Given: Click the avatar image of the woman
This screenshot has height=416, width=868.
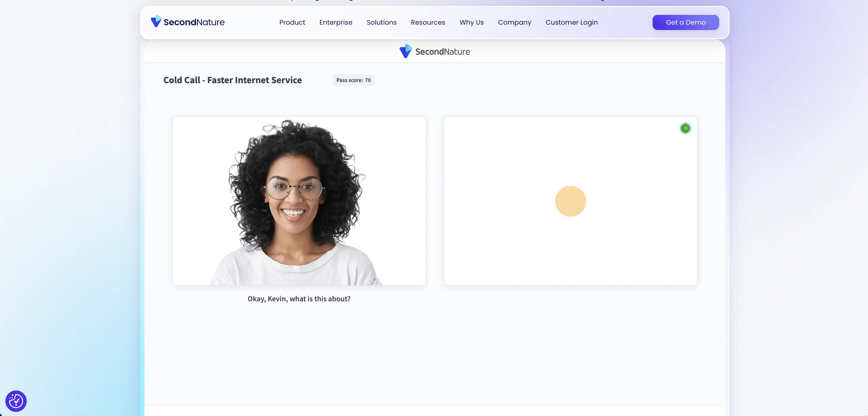Looking at the screenshot, I should [x=299, y=201].
